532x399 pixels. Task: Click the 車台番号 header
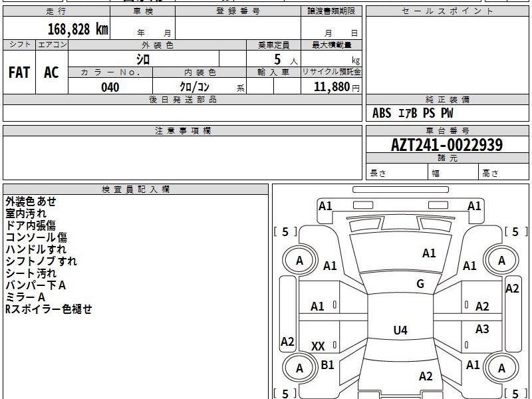click(447, 130)
